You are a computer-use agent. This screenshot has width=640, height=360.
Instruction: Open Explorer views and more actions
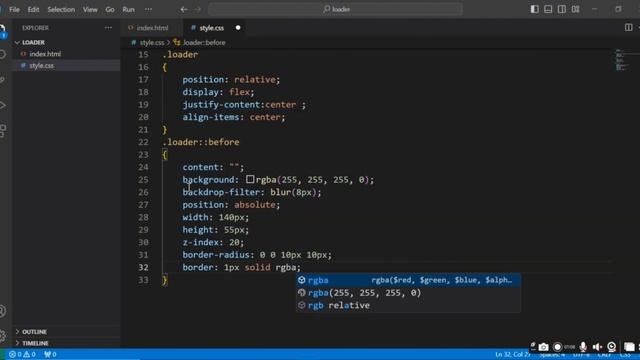108,28
